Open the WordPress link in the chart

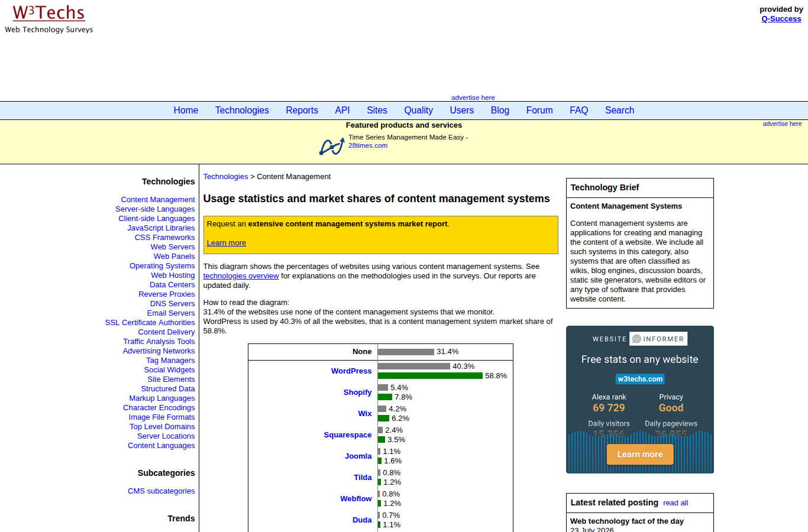point(351,371)
